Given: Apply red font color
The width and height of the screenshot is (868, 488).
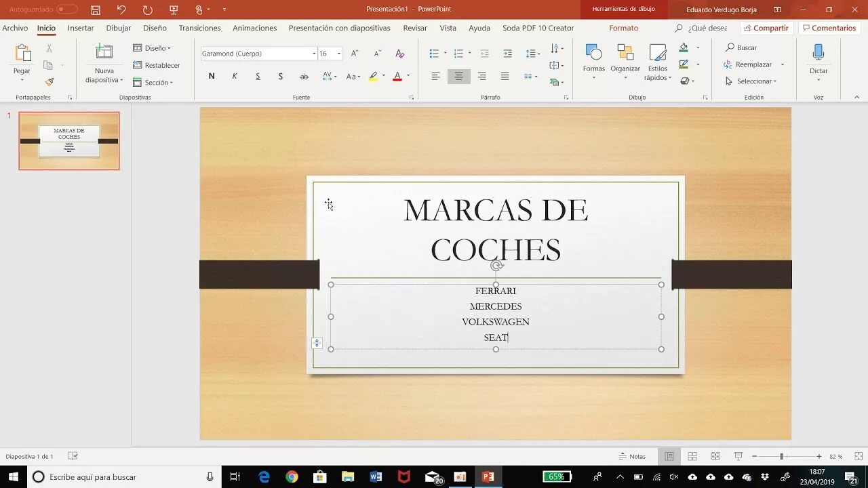Looking at the screenshot, I should (x=397, y=77).
